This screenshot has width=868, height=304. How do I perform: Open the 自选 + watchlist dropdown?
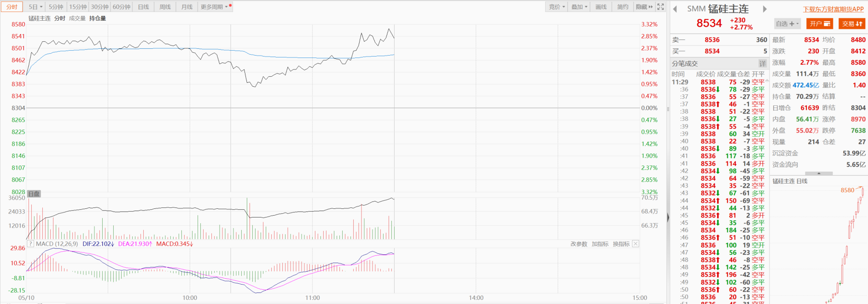787,24
